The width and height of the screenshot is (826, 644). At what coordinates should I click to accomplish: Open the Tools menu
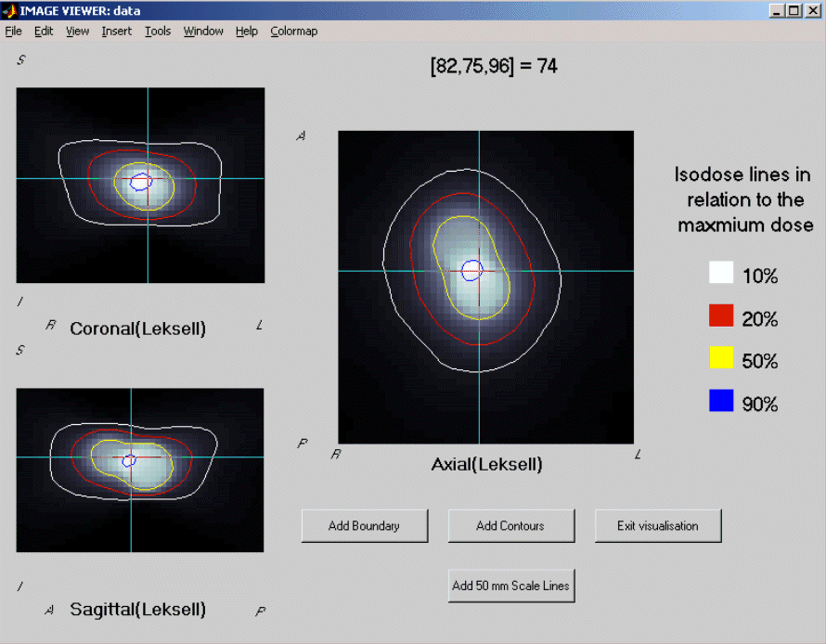(157, 31)
